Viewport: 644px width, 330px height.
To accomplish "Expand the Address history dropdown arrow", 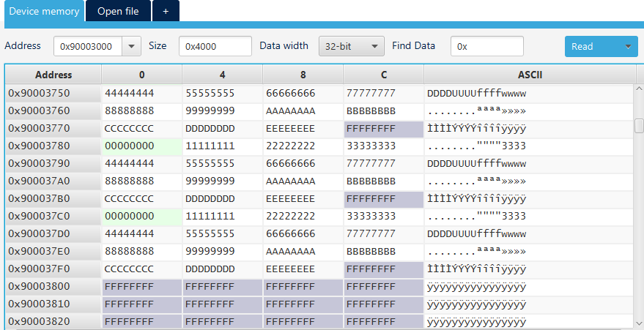I will coord(131,46).
